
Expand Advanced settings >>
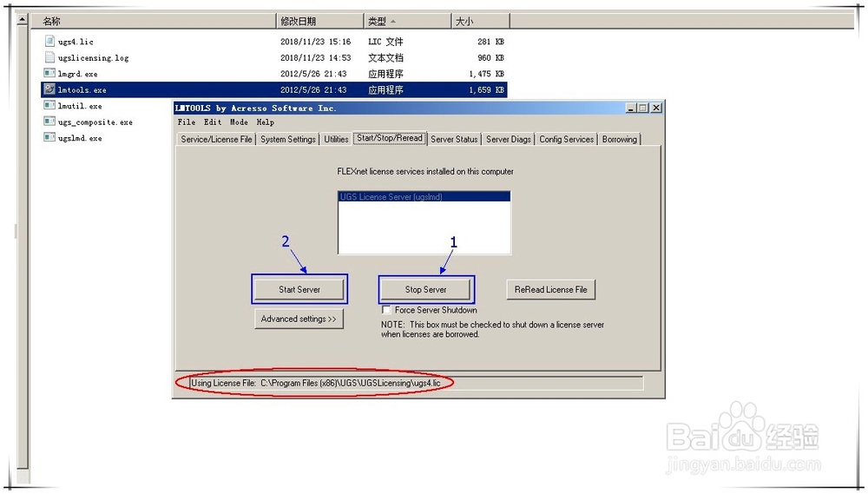tap(299, 319)
